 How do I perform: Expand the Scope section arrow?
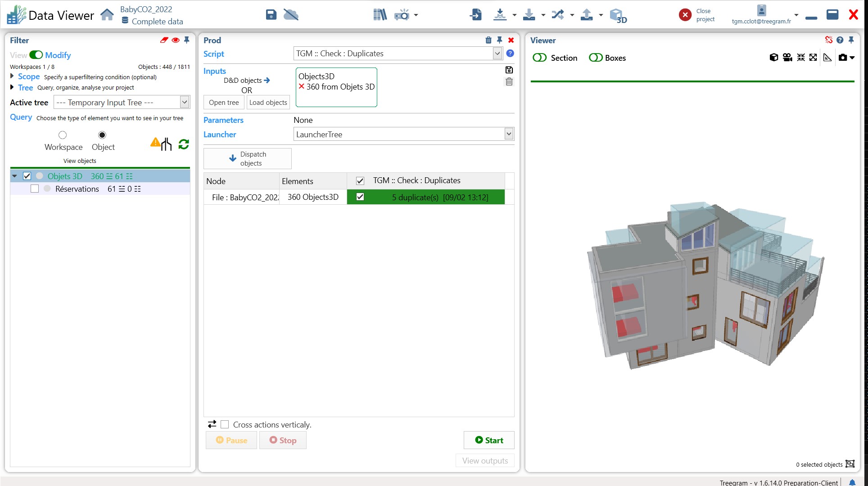point(12,76)
